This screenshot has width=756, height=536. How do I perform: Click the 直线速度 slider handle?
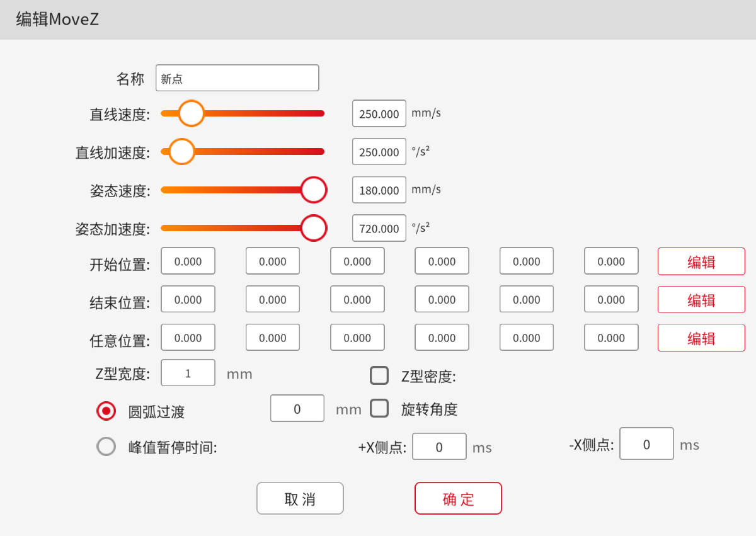(x=191, y=113)
